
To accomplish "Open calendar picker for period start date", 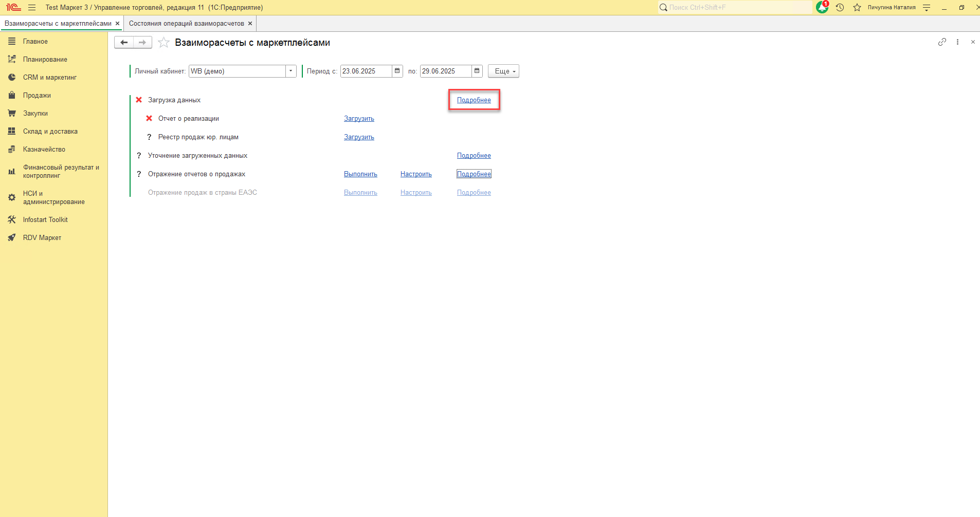I will click(397, 71).
